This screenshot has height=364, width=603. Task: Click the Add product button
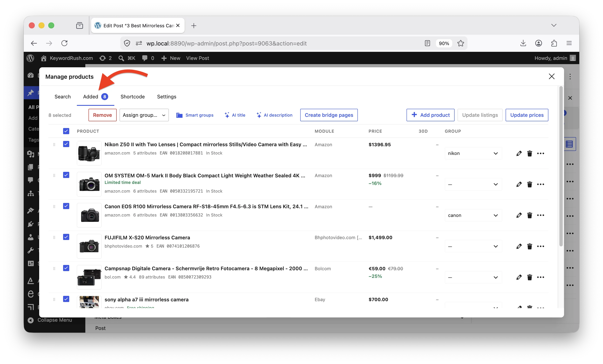click(430, 115)
